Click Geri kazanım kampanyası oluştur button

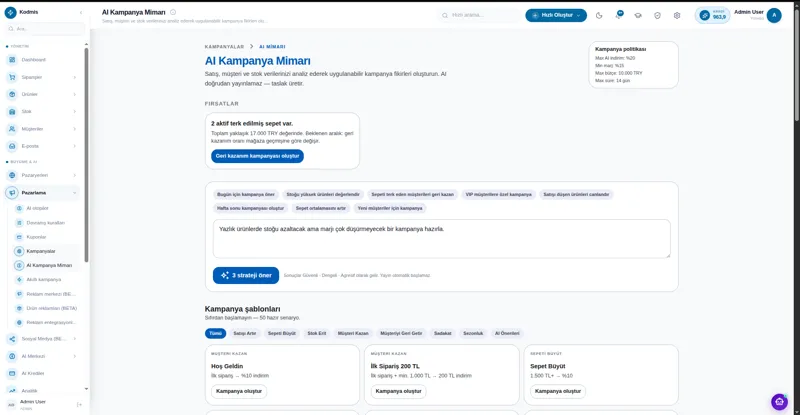pos(258,156)
